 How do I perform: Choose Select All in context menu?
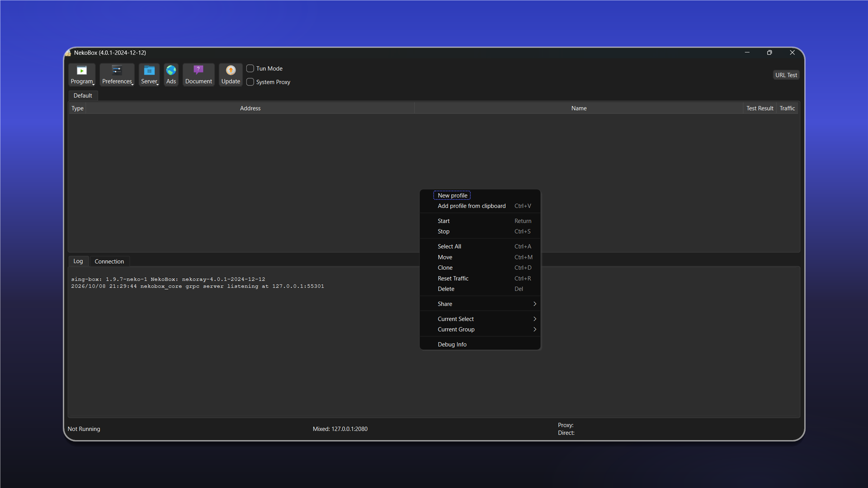(x=480, y=246)
